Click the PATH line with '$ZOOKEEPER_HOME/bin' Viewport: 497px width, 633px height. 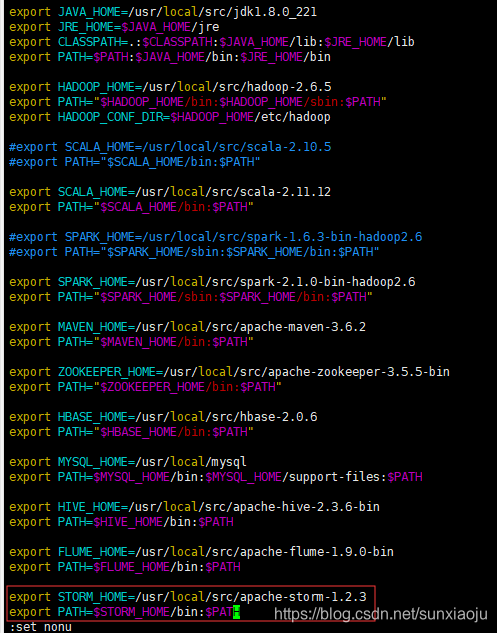pos(145,387)
